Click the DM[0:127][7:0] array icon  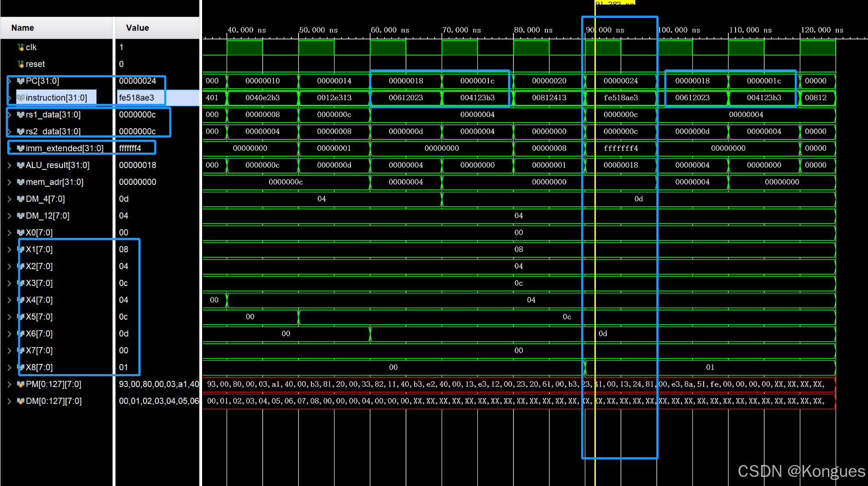(20, 401)
